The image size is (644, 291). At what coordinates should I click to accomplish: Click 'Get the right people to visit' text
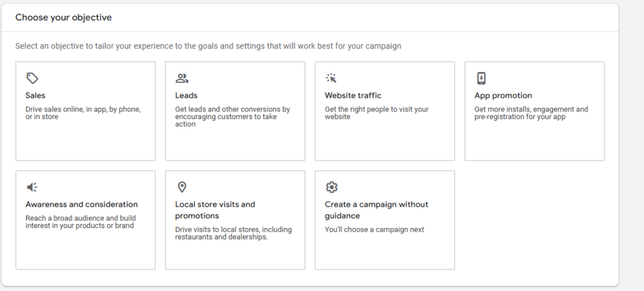377,113
